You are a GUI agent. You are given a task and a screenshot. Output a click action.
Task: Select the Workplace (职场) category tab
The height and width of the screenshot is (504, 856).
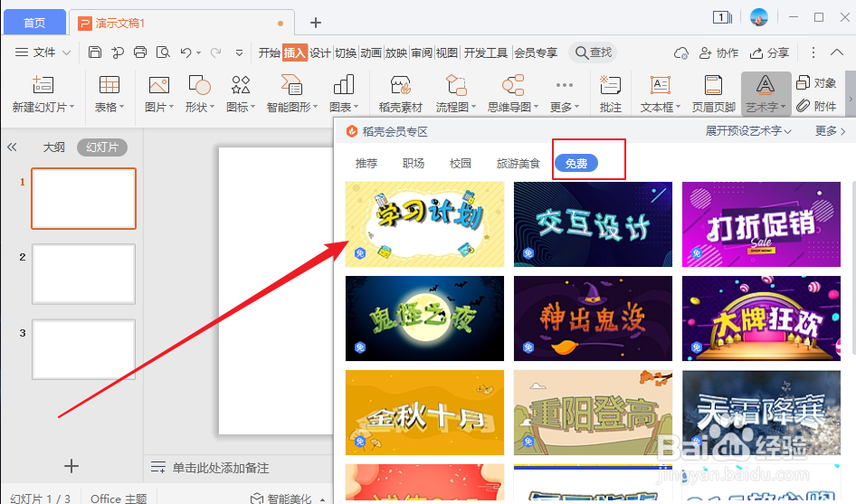(x=414, y=163)
